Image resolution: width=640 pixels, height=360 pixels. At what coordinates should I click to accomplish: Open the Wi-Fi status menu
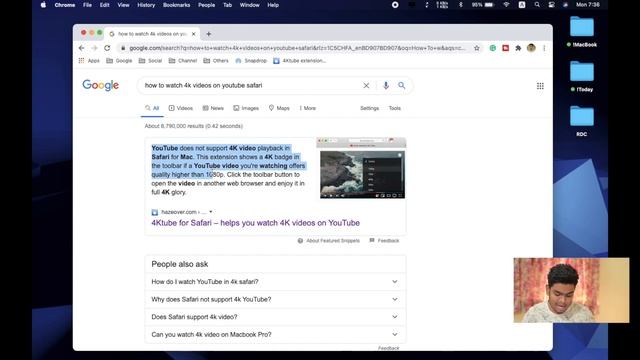click(x=506, y=5)
